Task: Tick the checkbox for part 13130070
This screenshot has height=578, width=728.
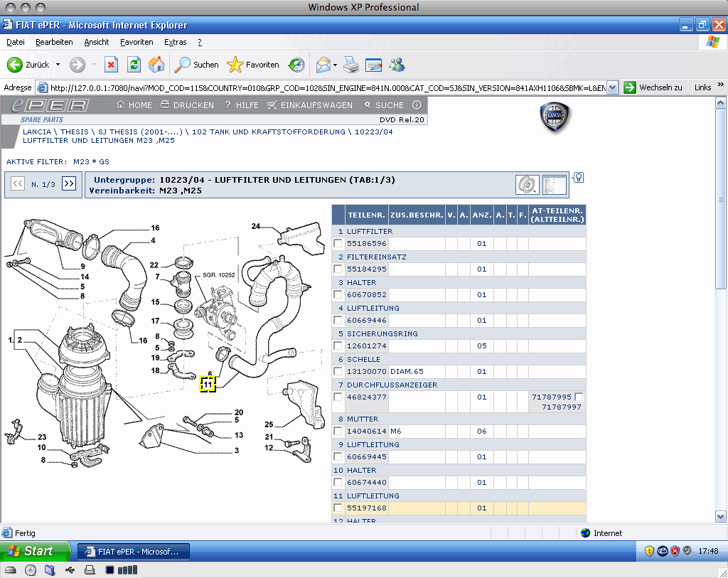Action: [x=338, y=371]
